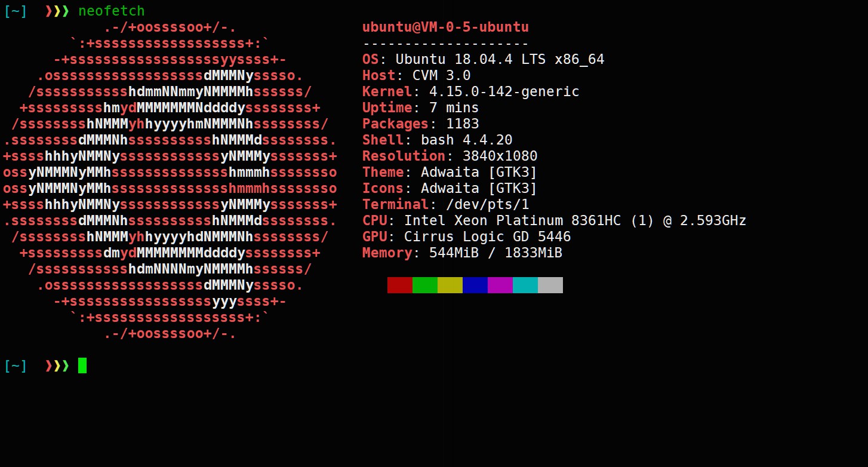The image size is (868, 467).
Task: Click the red 'Terminal' label
Action: (x=396, y=205)
